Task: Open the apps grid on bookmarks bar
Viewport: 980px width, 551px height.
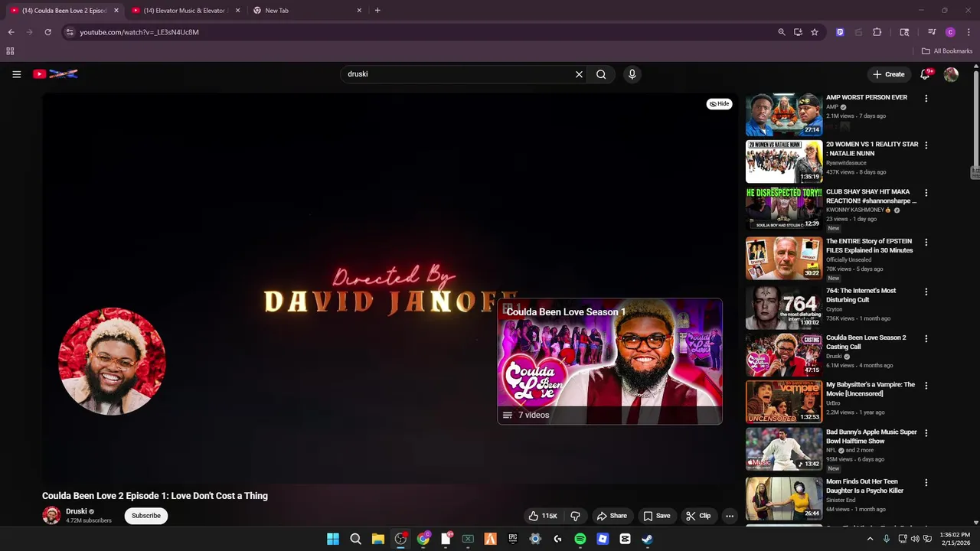Action: 10,51
